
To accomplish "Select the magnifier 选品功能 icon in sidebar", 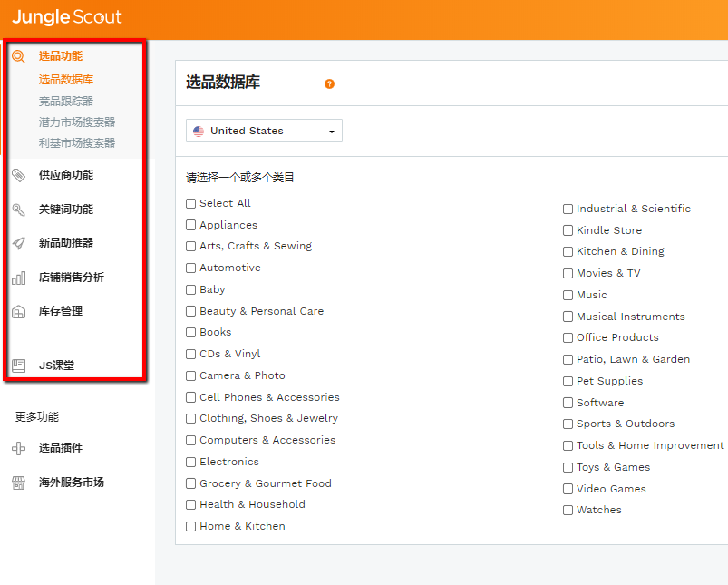I will (20, 55).
